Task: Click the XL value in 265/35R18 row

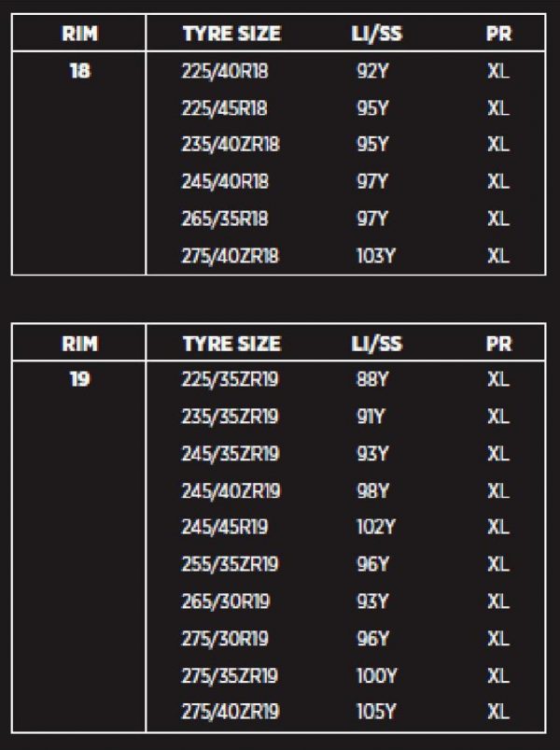Action: click(x=497, y=219)
